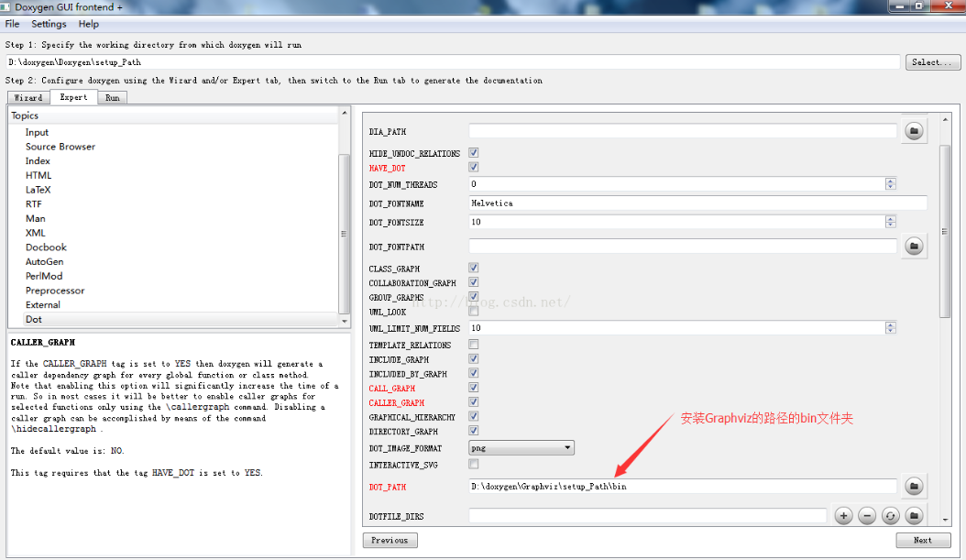Open the Settings menu
Viewport: 966px width, 560px height.
point(49,24)
